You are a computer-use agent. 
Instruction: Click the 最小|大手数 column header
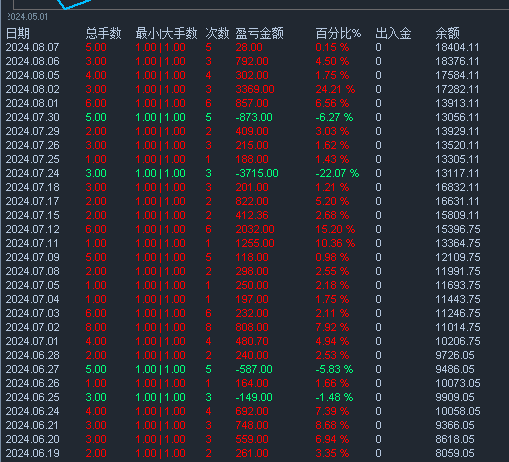point(166,34)
